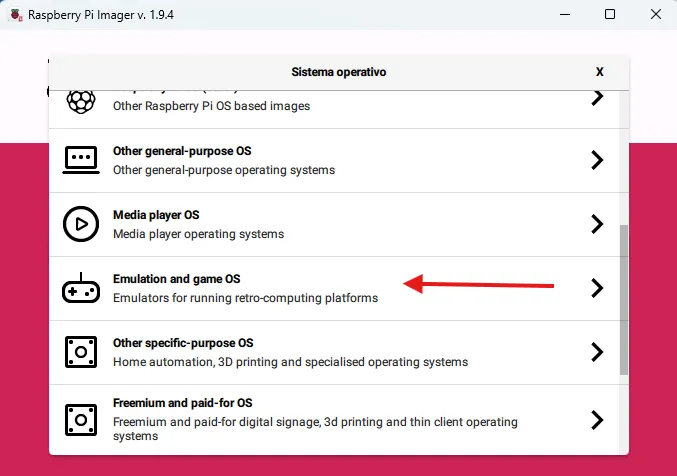This screenshot has width=677, height=476.
Task: Close the Sistema operativo dialog with X
Action: pyautogui.click(x=600, y=72)
